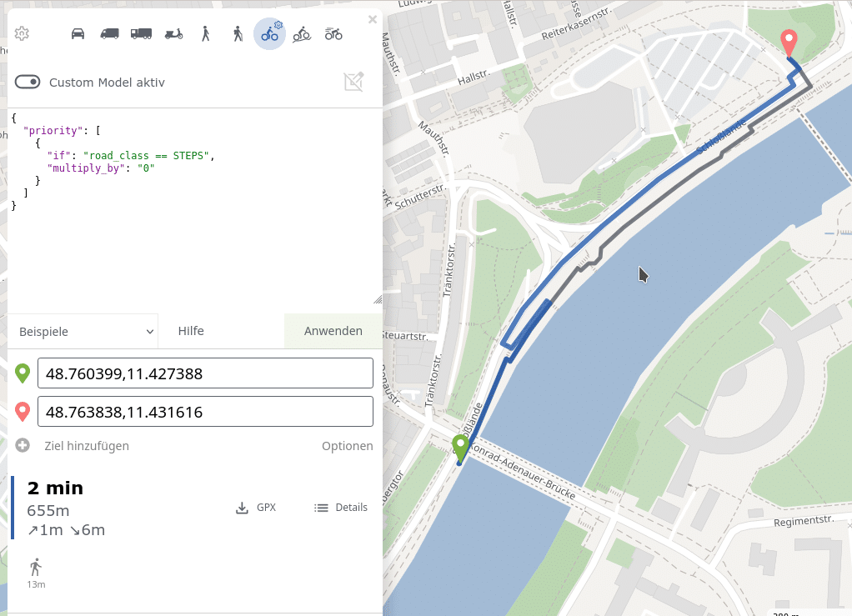Open settings via the gear icon
The width and height of the screenshot is (852, 616).
click(23, 33)
